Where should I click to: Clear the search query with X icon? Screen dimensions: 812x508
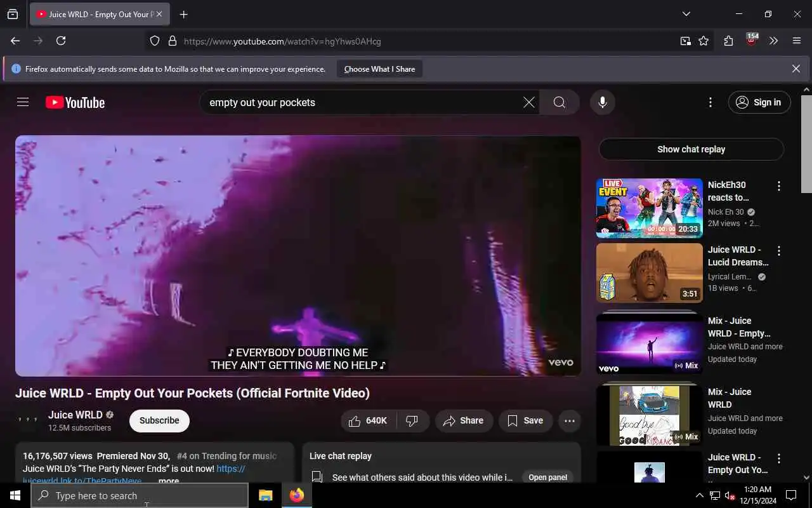(x=528, y=102)
